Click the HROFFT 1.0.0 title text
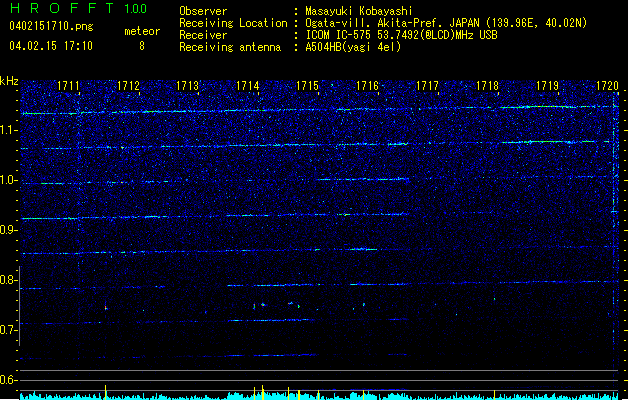 pos(79,8)
